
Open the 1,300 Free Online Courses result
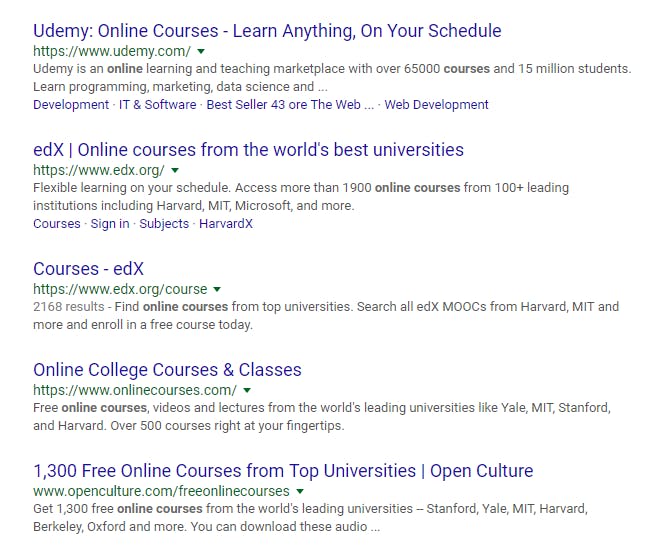coord(283,471)
